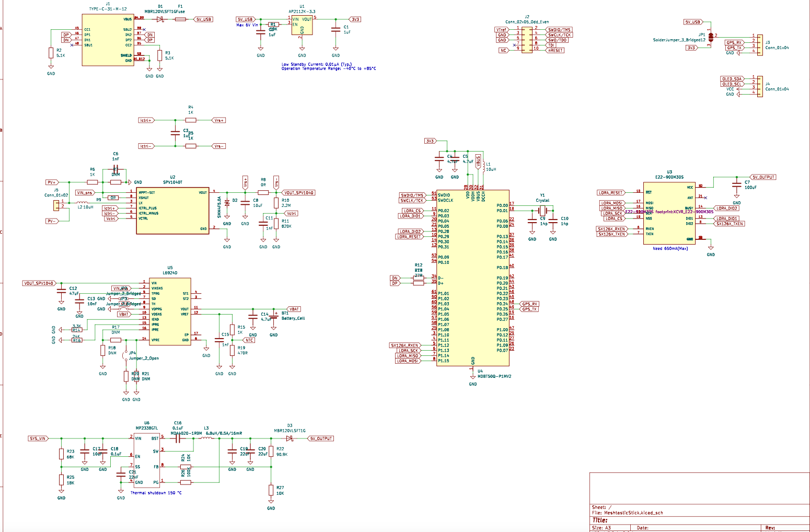The image size is (810, 532).
Task: Select the U4 MDBT50Q-P1MV2 module symbol
Action: tap(472, 278)
